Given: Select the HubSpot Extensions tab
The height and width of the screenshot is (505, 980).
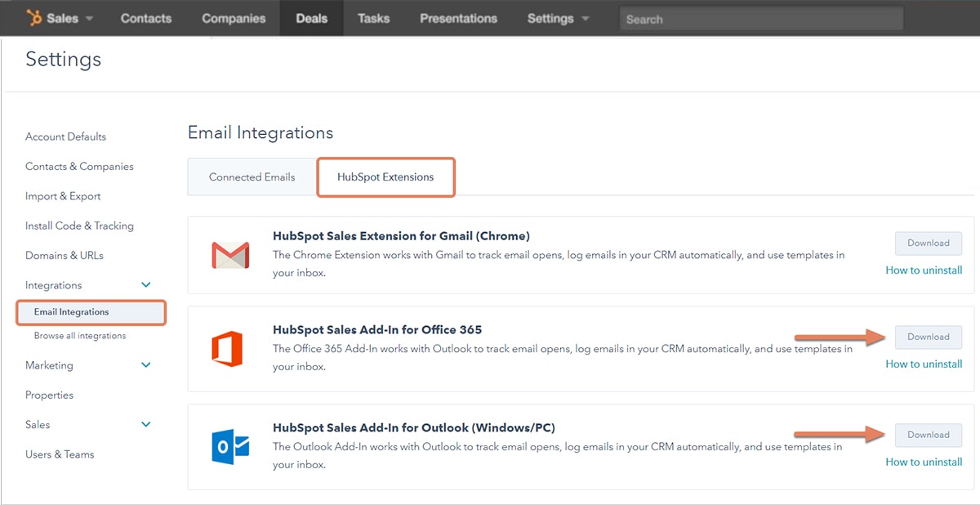Looking at the screenshot, I should (385, 177).
